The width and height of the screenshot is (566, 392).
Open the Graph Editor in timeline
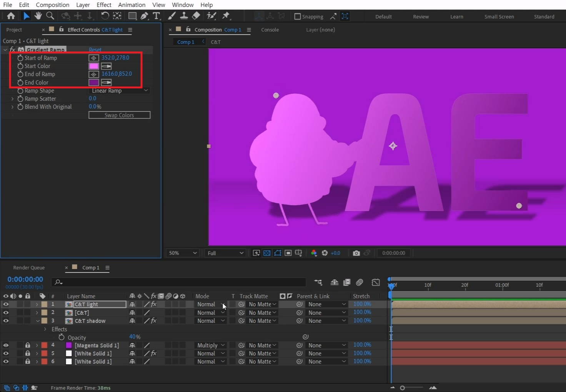[376, 282]
